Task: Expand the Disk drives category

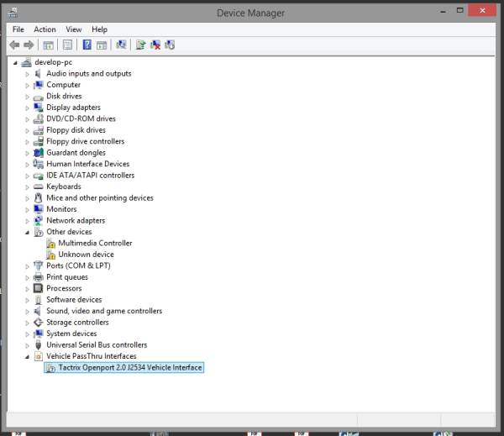Action: click(x=27, y=97)
